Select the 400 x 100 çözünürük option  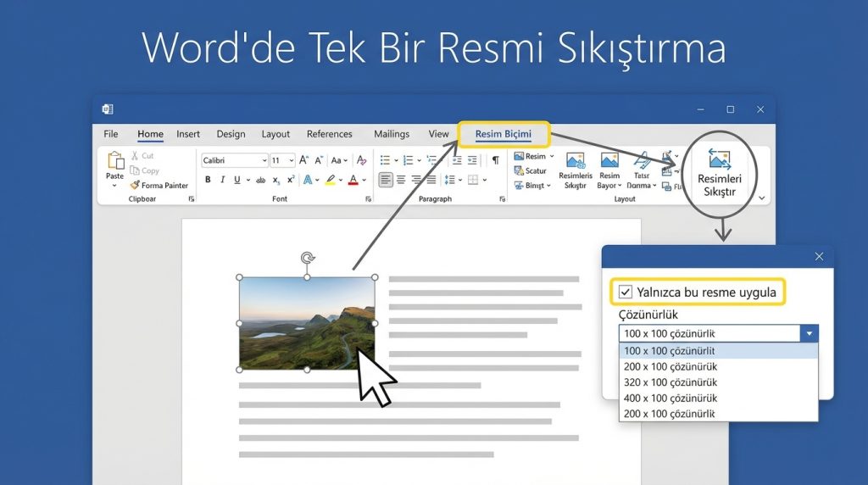pos(718,398)
